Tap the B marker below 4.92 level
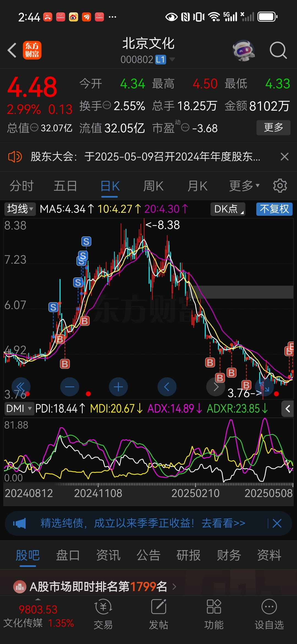 coord(65,364)
